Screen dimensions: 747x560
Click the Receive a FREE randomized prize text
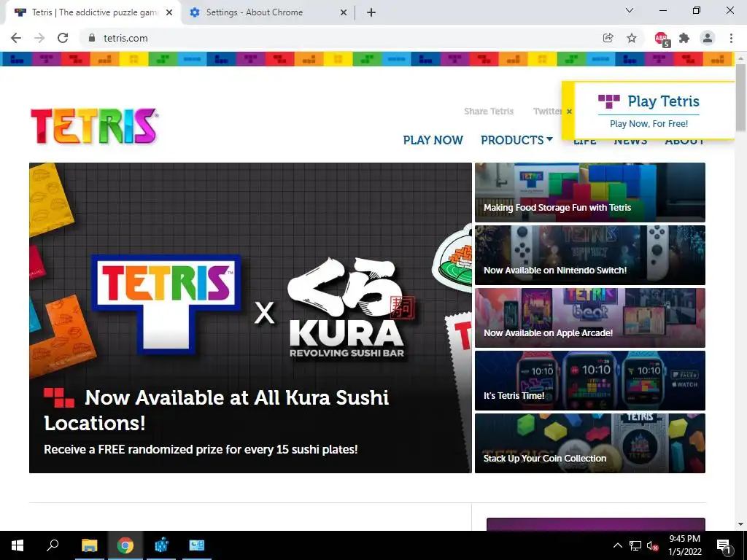coord(201,449)
